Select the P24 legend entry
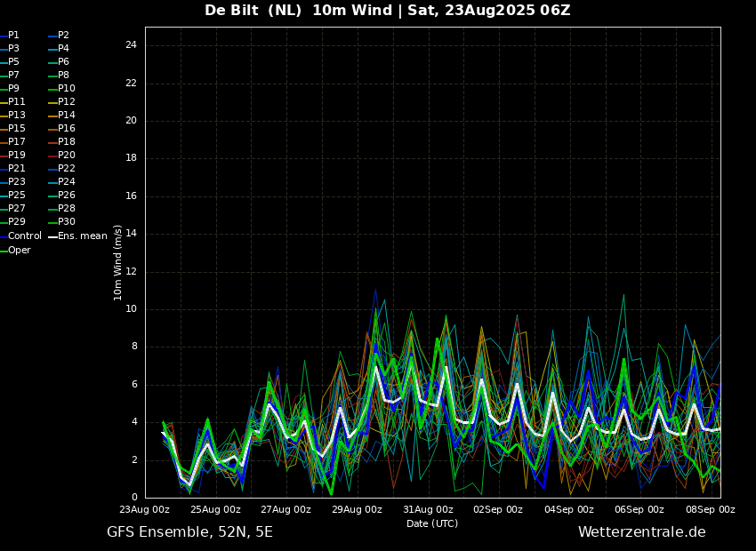 coord(67,182)
